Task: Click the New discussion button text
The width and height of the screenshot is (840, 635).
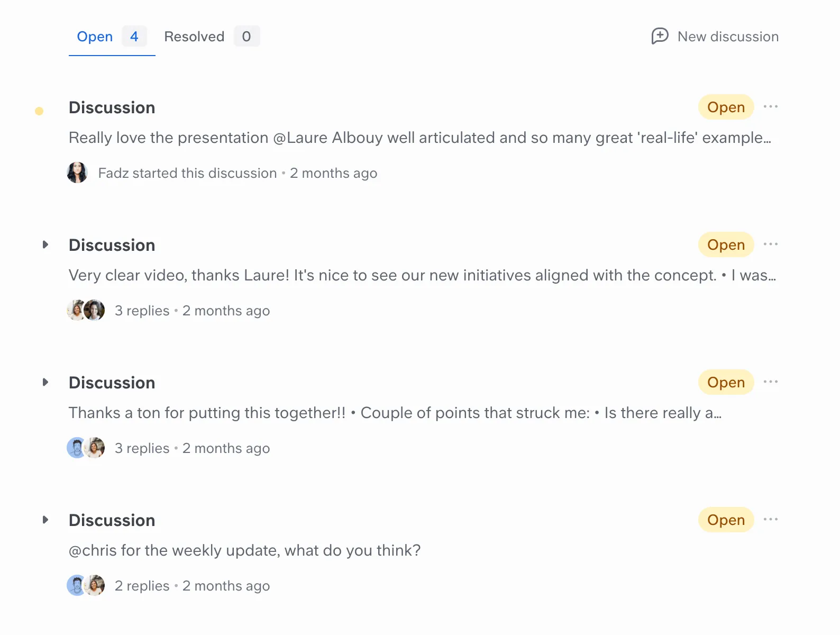Action: (x=728, y=37)
